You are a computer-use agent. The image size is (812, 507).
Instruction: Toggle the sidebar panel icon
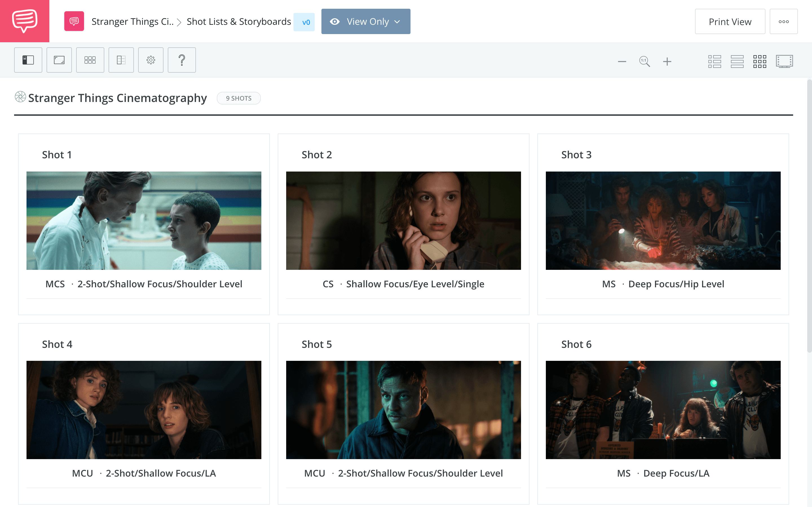(28, 60)
